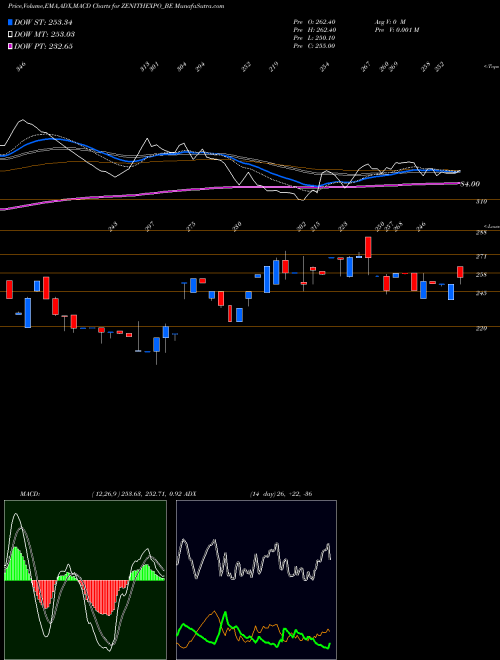500x660 pixels.
Task: Click the rightmost red candlestick
Action: coord(460,272)
